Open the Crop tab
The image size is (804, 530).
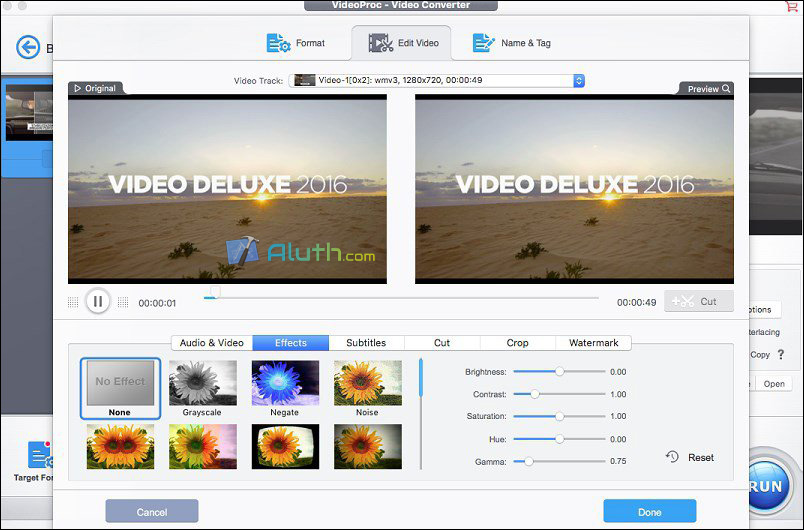point(517,343)
